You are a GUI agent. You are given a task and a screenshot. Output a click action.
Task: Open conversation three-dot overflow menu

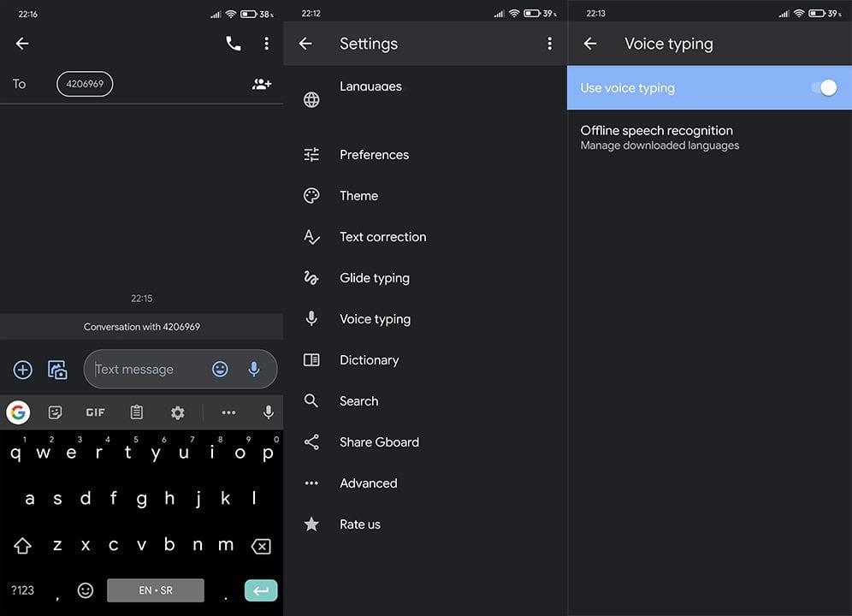267,44
